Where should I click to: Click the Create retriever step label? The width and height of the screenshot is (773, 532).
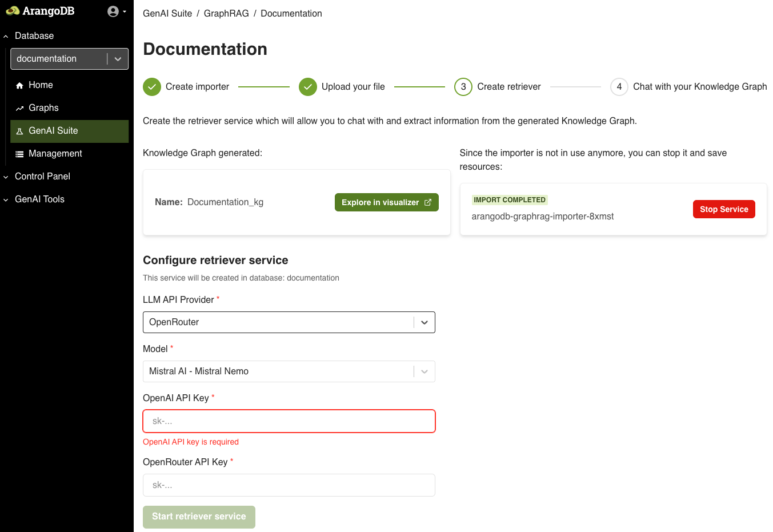(x=509, y=87)
